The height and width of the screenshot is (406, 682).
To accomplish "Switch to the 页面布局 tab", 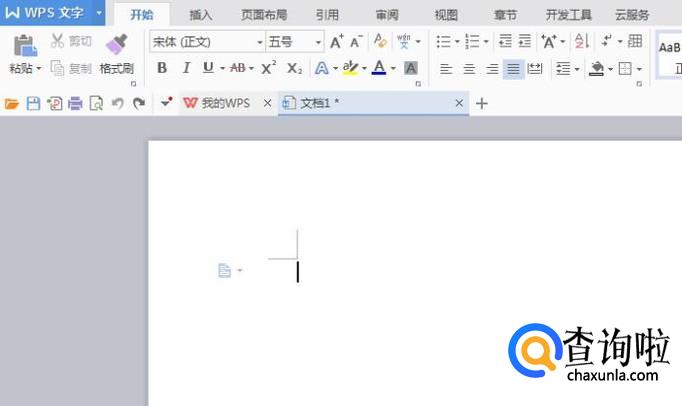I will click(264, 15).
